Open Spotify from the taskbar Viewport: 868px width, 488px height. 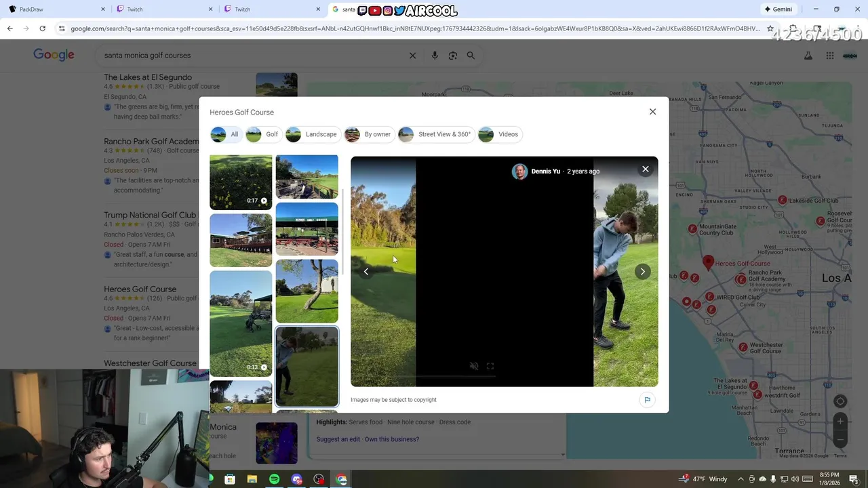tap(274, 479)
